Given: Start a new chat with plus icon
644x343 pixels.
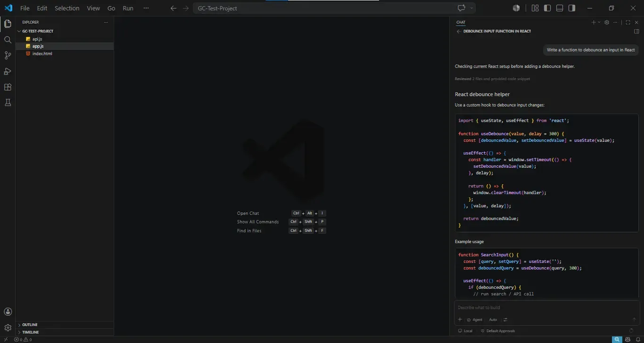Looking at the screenshot, I should pos(594,22).
